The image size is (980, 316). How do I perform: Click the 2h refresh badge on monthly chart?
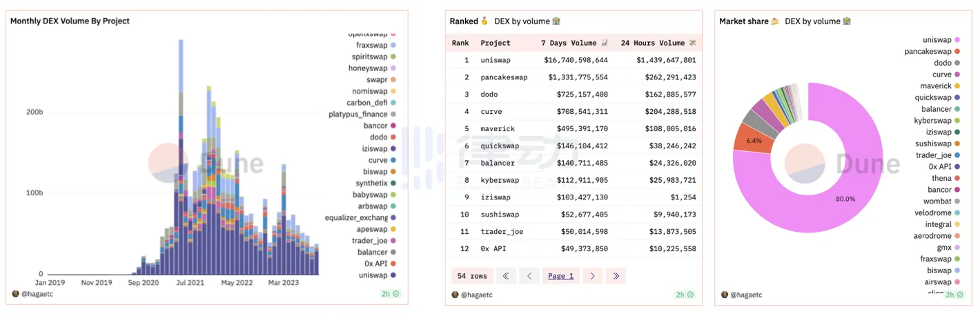click(x=390, y=294)
